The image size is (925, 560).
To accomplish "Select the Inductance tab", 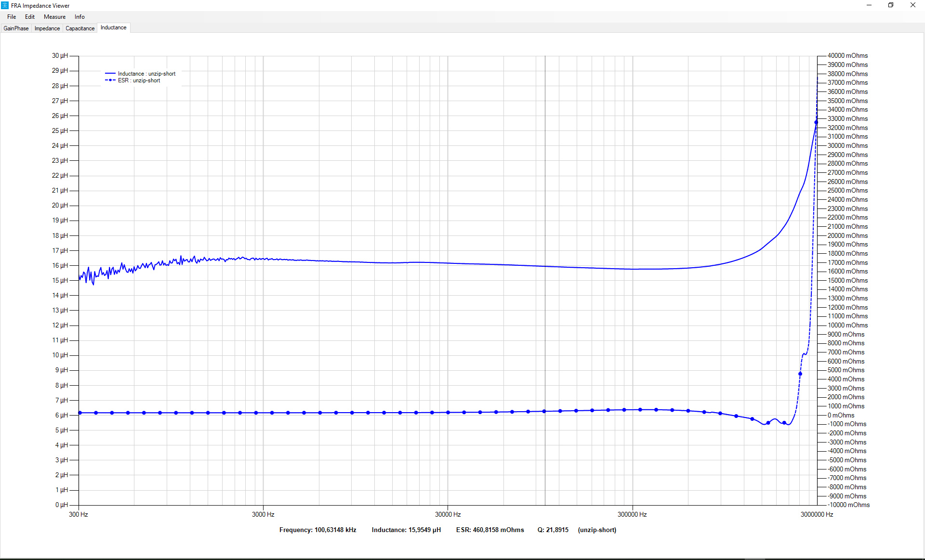I will pos(114,28).
